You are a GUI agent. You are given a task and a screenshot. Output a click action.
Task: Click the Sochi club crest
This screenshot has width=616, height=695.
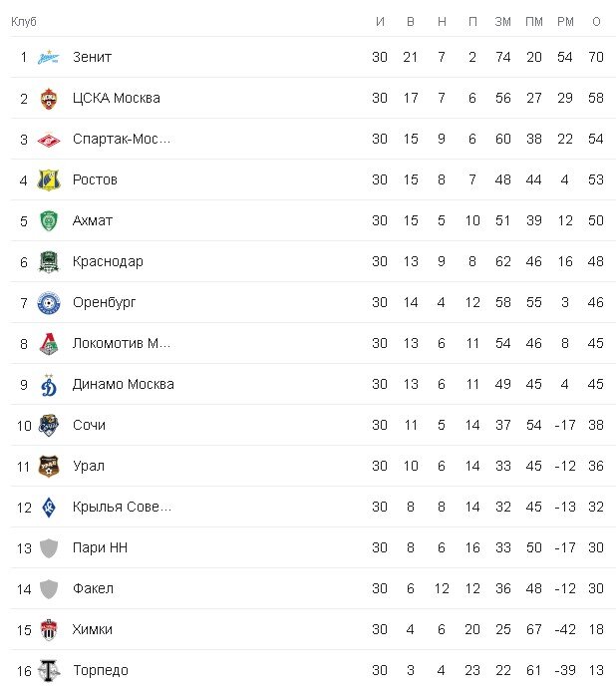tap(48, 426)
